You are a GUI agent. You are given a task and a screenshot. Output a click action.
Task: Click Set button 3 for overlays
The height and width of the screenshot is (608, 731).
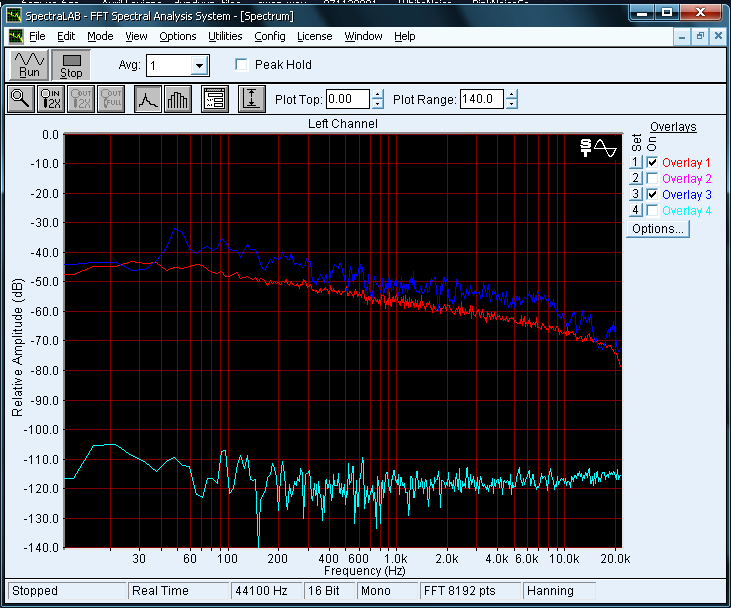[x=635, y=193]
